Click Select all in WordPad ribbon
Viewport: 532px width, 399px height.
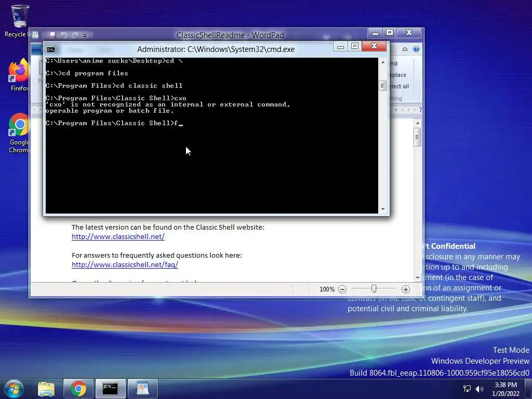pyautogui.click(x=399, y=86)
